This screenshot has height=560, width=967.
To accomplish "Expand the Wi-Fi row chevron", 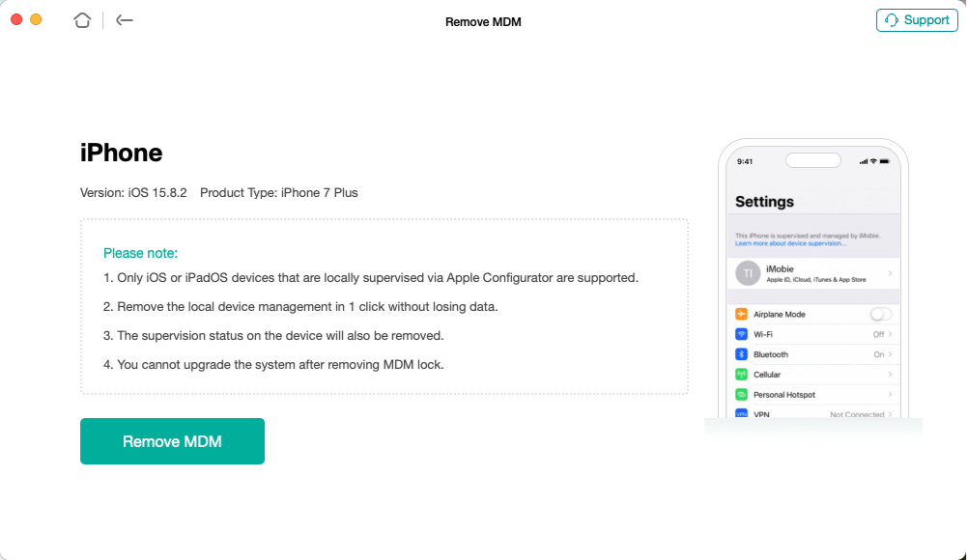I will pos(890,334).
